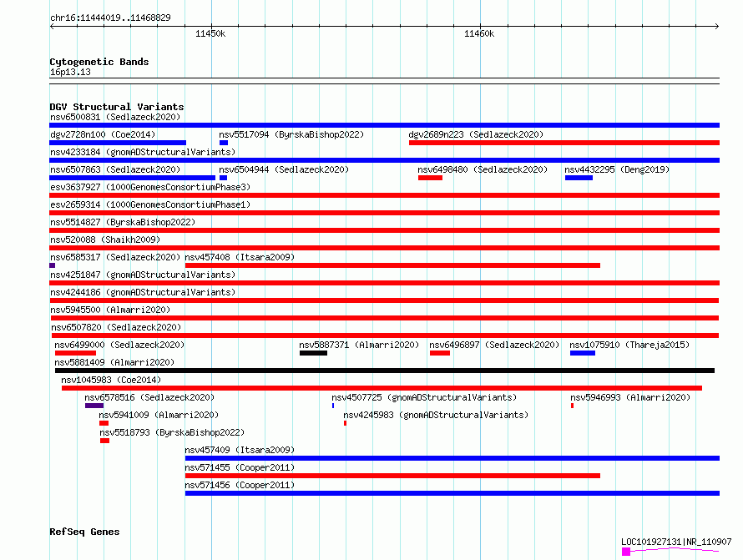The width and height of the screenshot is (743, 560).
Task: Click the blue bar under nsv1075910 (Thareja2015)
Action: pos(583,353)
